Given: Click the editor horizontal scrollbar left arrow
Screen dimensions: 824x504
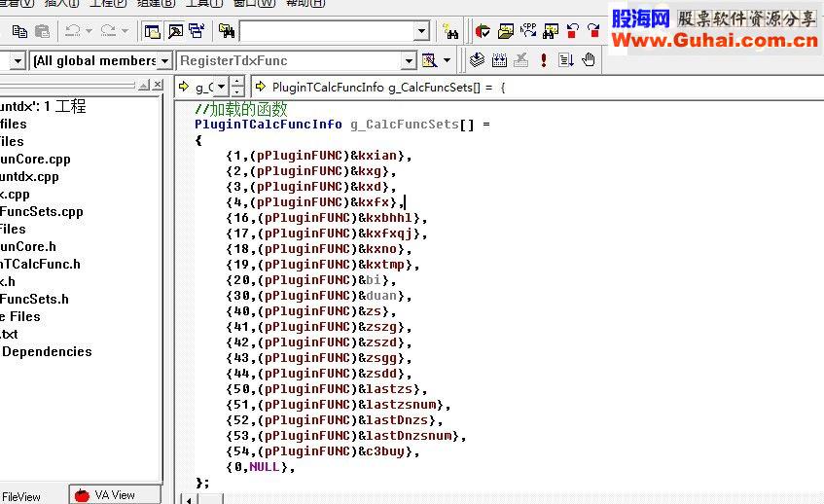Looking at the screenshot, I should point(188,499).
